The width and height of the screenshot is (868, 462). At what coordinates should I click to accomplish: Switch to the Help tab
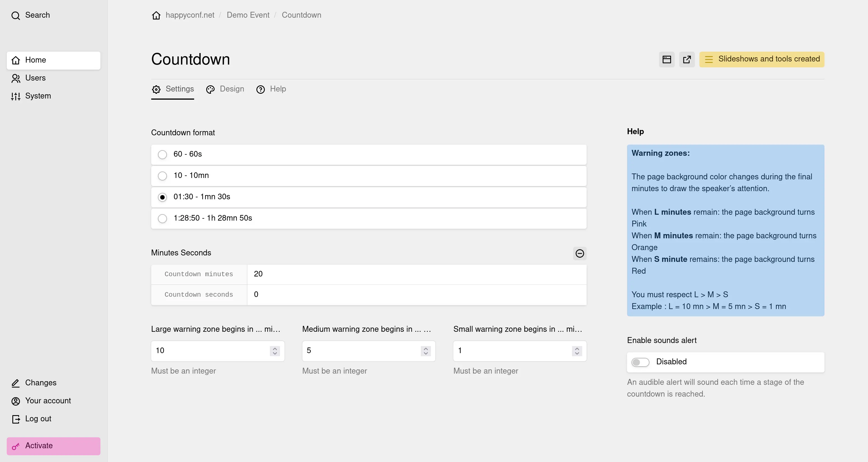click(x=271, y=89)
